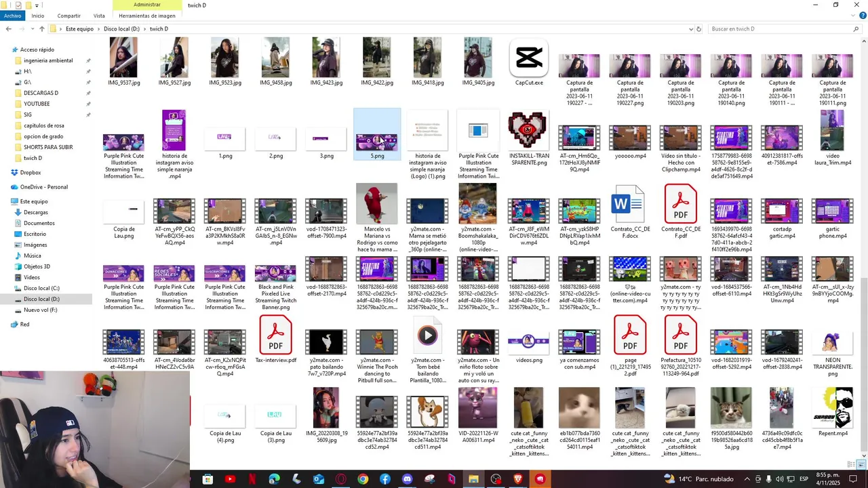Select the Contrato_CC_DE F.pdf file icon
This screenshot has height=488, width=868.
[680, 204]
